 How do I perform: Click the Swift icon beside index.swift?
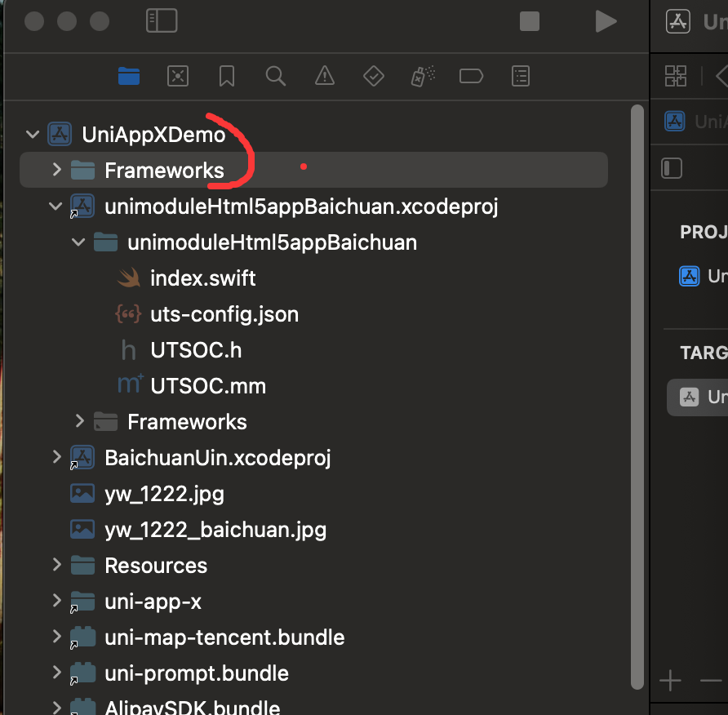point(129,278)
